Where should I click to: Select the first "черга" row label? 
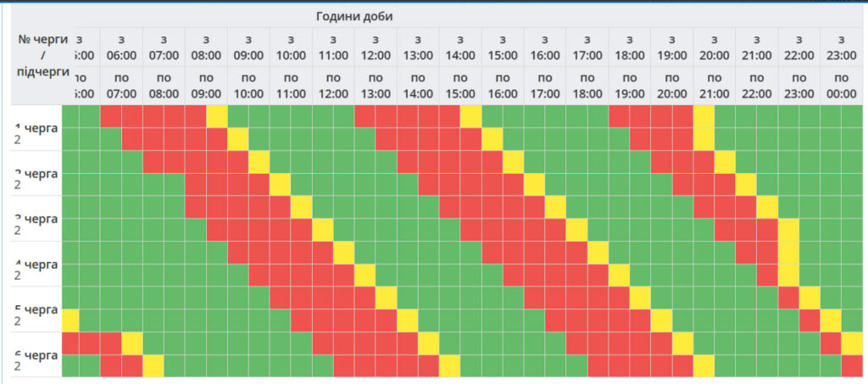tap(36, 127)
